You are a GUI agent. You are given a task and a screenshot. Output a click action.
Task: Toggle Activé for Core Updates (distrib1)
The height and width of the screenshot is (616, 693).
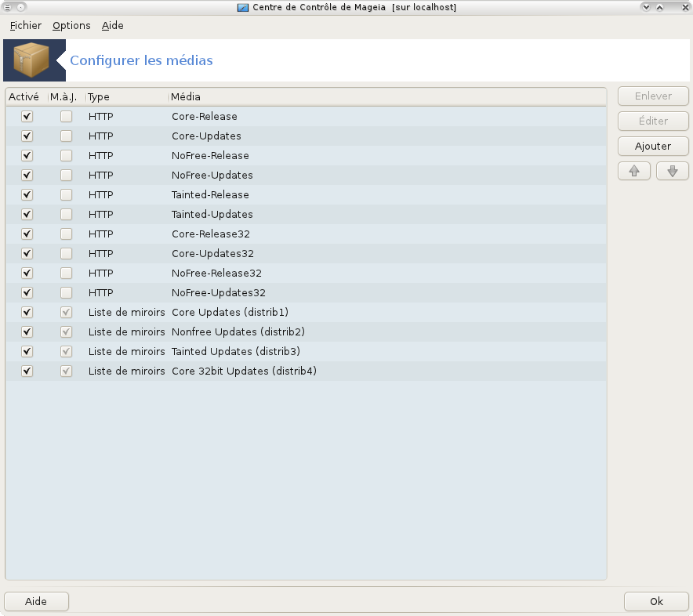point(27,312)
